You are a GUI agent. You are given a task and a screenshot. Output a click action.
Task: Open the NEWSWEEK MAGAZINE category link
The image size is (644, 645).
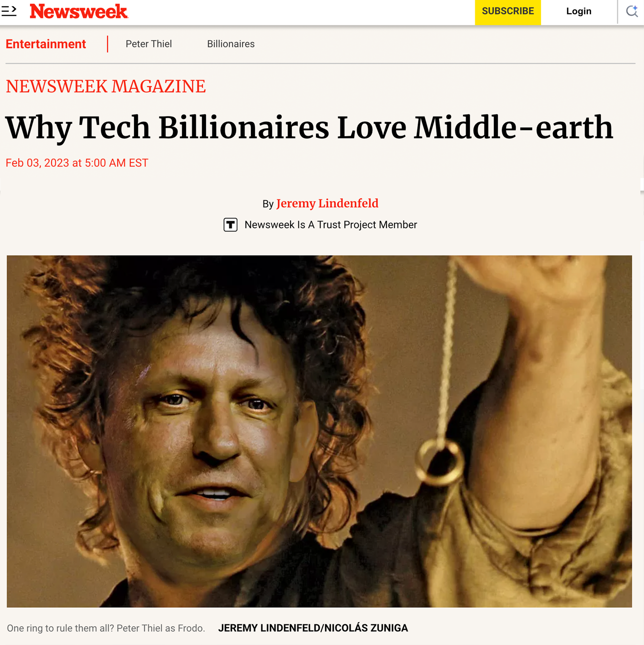pyautogui.click(x=106, y=87)
